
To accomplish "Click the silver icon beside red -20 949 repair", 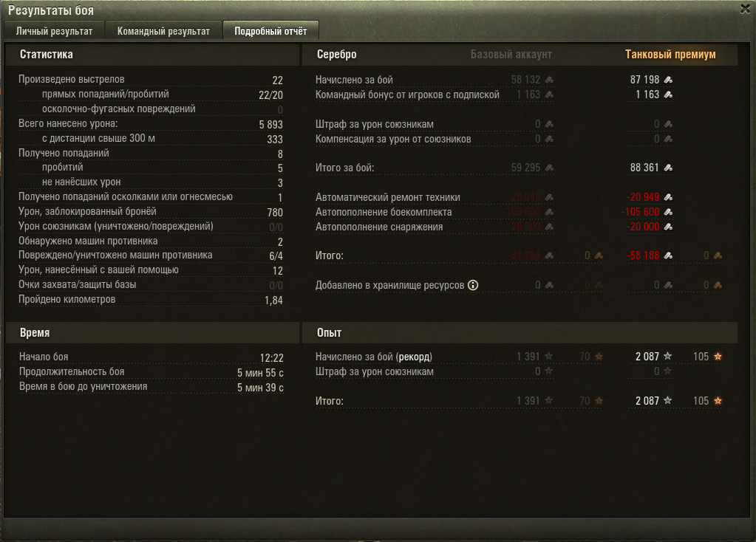I will 668,197.
